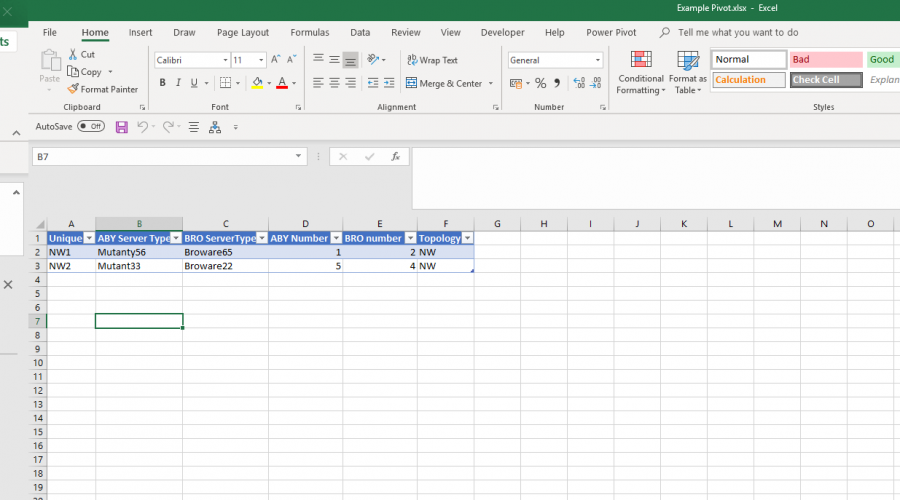This screenshot has width=900, height=500.
Task: Open the File tab
Action: 50,33
